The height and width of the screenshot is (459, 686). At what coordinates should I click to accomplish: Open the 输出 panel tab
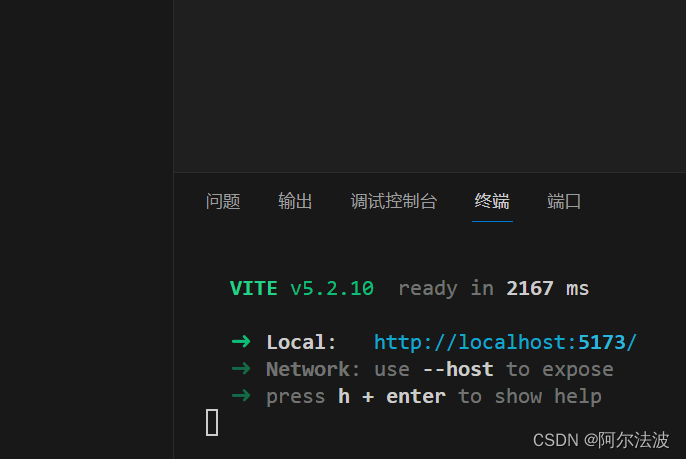coord(295,202)
